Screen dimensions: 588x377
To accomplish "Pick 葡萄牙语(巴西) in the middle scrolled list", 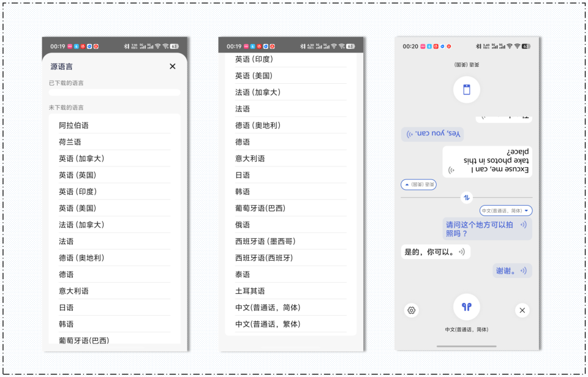I will [290, 208].
